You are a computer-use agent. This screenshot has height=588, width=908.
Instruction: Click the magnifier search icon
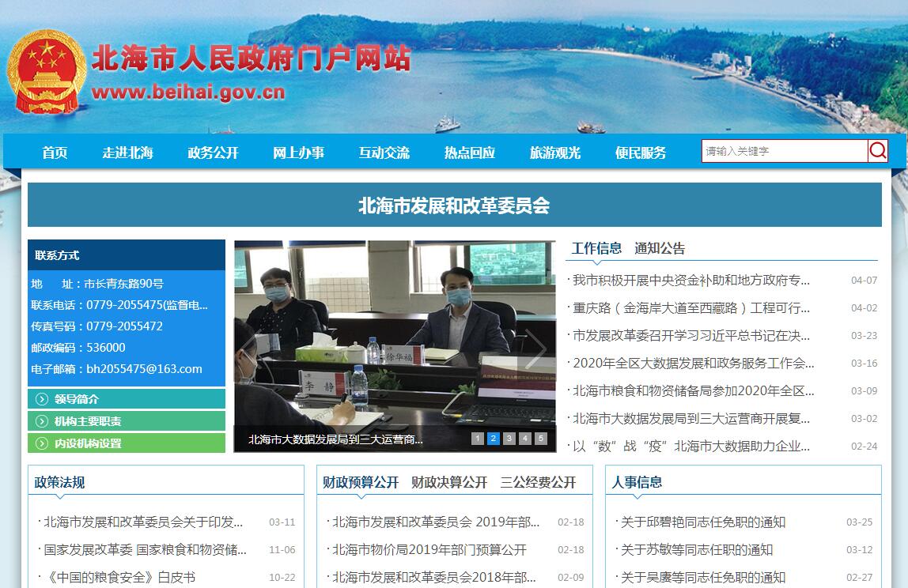pos(877,151)
